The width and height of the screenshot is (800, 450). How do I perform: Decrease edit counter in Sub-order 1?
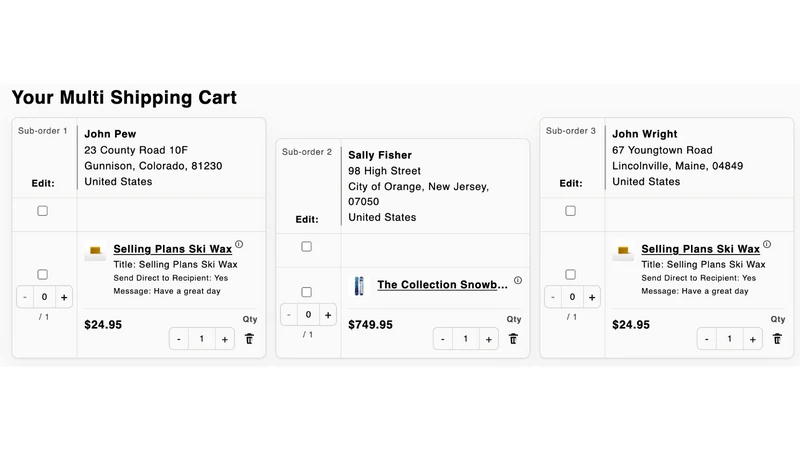[25, 297]
